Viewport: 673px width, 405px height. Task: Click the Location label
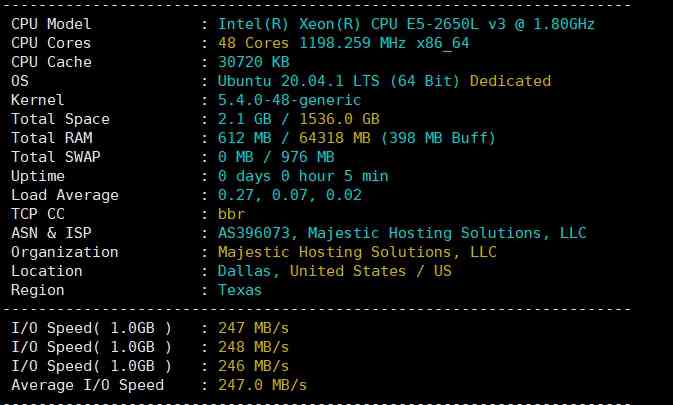(46, 271)
